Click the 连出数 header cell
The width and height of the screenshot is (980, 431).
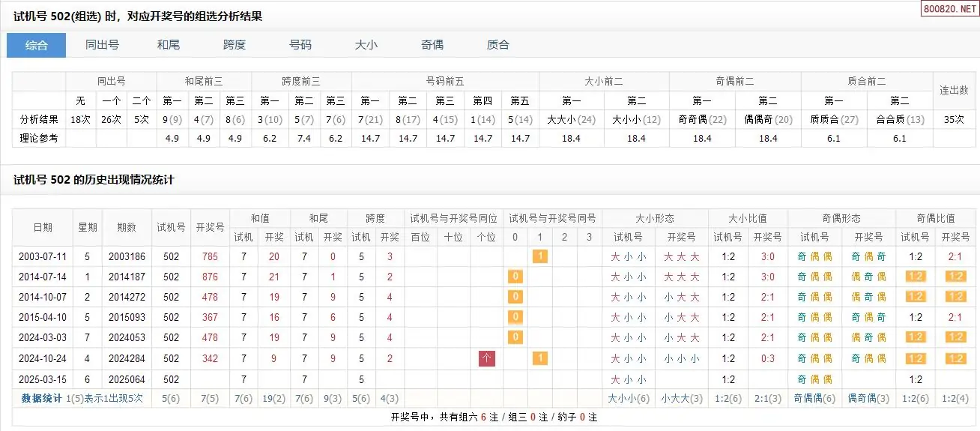tap(955, 90)
